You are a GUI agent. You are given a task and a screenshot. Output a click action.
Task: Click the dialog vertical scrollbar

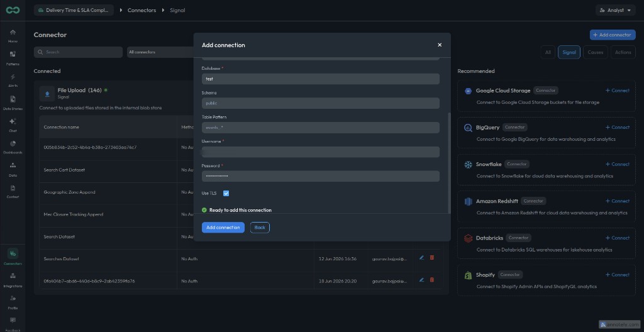tap(449, 163)
